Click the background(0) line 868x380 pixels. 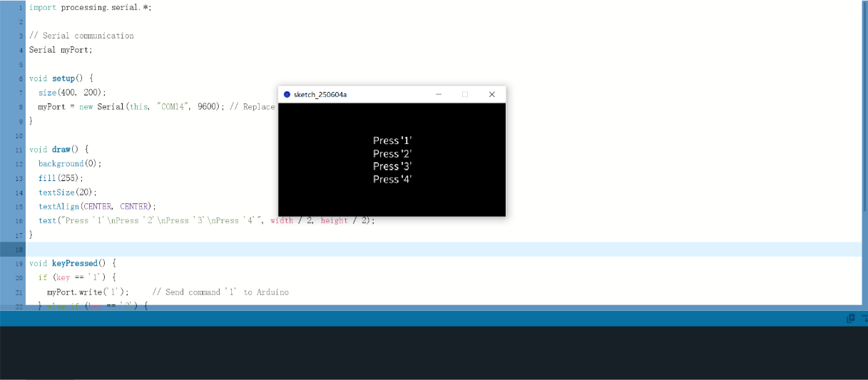click(x=70, y=164)
